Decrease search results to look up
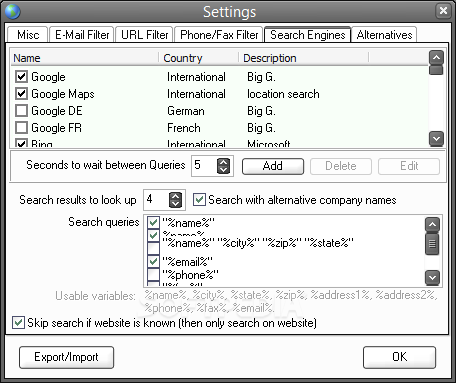This screenshot has width=456, height=383. click(175, 204)
